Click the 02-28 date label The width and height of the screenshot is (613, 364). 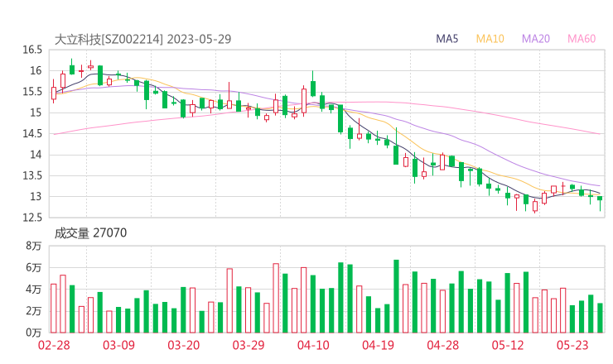click(54, 345)
